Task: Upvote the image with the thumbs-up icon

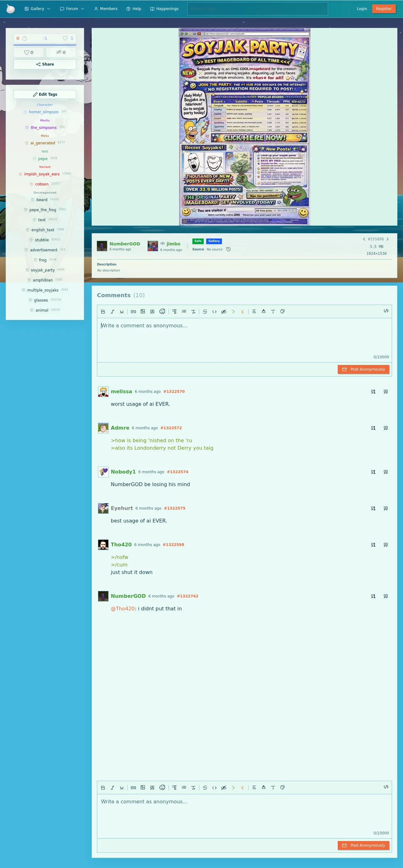Action: [24, 38]
